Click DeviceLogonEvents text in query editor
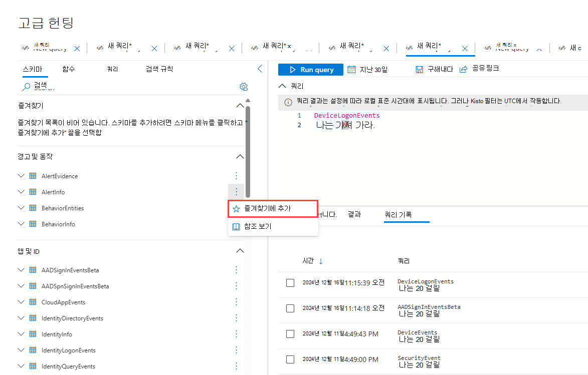The image size is (588, 375). click(x=347, y=115)
